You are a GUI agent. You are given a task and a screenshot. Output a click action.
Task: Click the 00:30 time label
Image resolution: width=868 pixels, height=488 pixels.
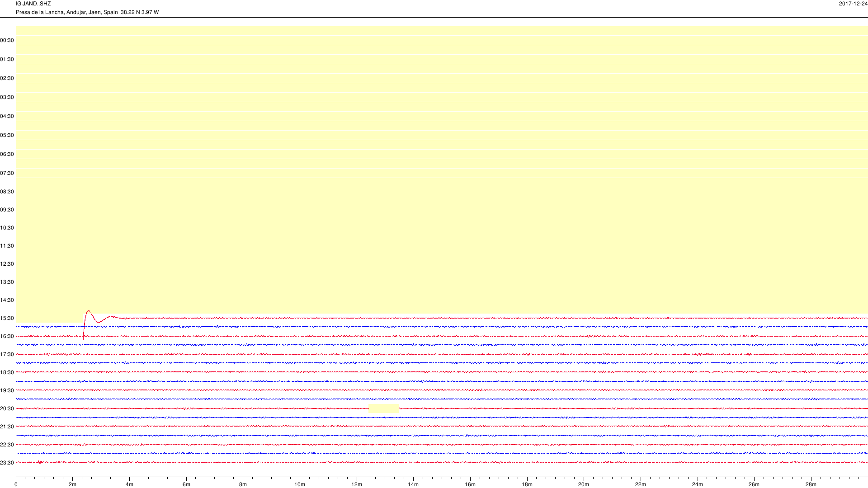pyautogui.click(x=7, y=40)
